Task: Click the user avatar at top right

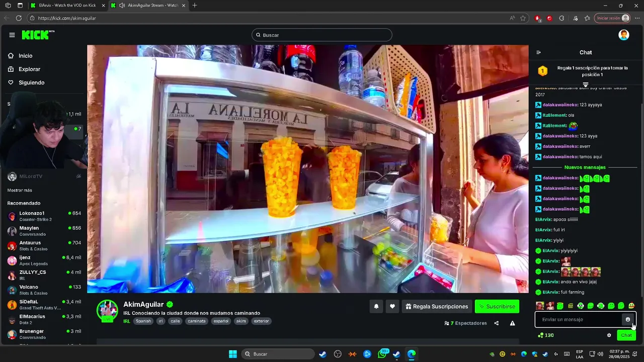Action: pos(624,35)
